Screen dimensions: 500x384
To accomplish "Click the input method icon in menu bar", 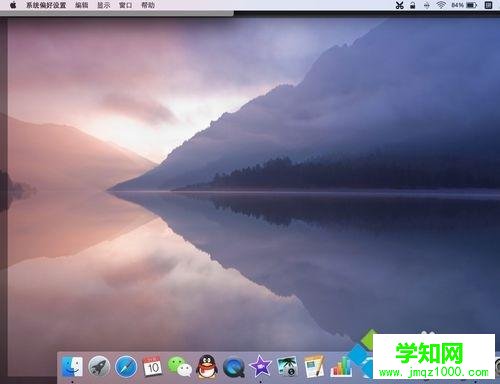I will tap(489, 5).
